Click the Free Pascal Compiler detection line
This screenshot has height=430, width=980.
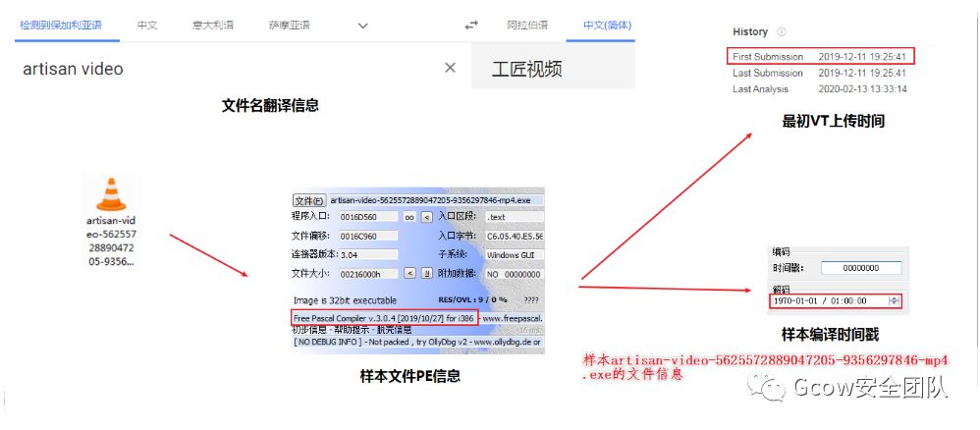point(384,317)
